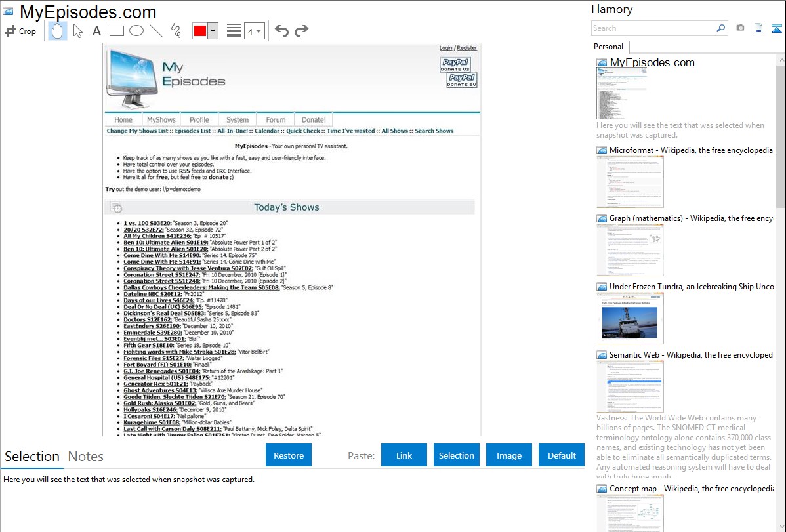Choose the arrow pointer tool
The width and height of the screenshot is (786, 532).
77,31
